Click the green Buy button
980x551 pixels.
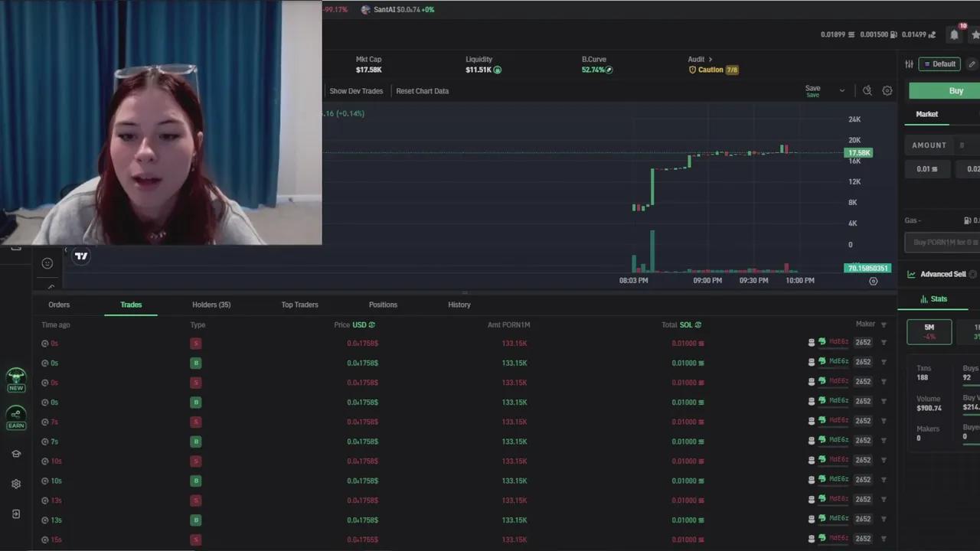(x=945, y=91)
